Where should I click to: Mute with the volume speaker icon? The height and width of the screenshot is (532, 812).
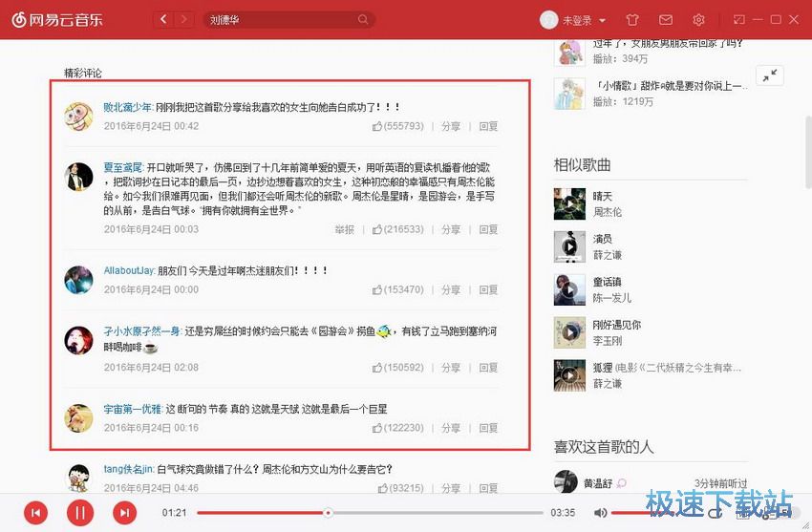600,513
